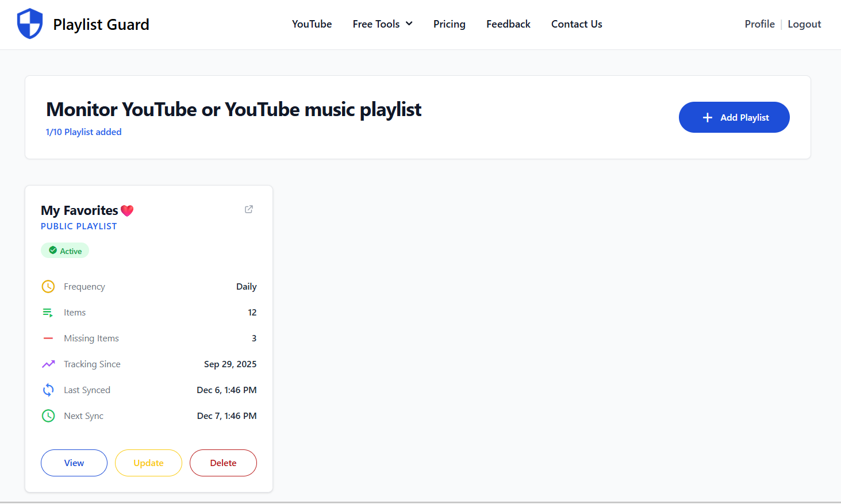Click the plus icon inside Add Playlist button
841x504 pixels.
click(x=707, y=117)
